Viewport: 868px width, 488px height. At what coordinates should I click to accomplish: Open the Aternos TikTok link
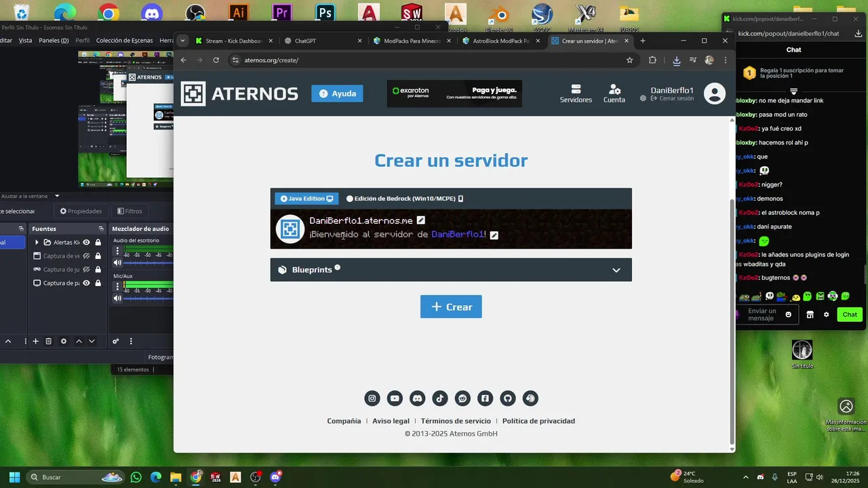pos(440,399)
